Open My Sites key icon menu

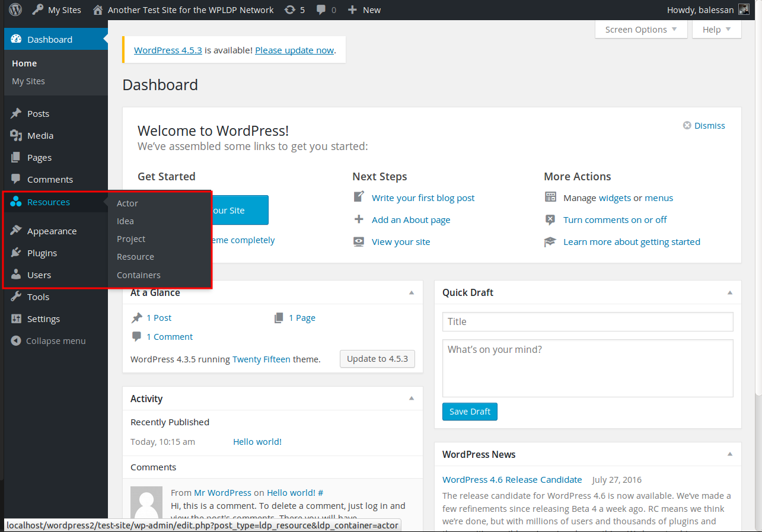tap(38, 9)
